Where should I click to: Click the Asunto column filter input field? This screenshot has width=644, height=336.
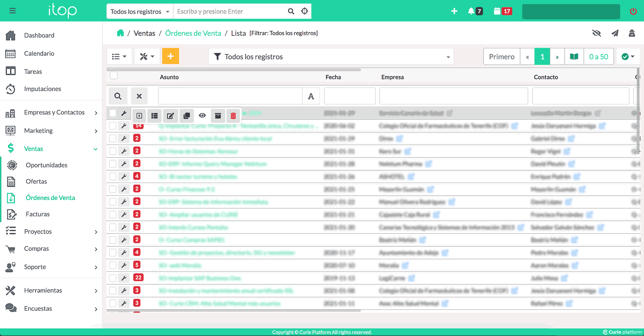pyautogui.click(x=230, y=96)
